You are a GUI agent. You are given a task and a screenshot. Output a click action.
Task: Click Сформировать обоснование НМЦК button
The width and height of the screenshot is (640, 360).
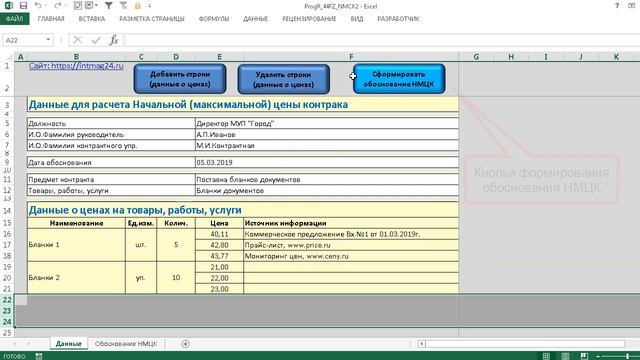[x=399, y=79]
